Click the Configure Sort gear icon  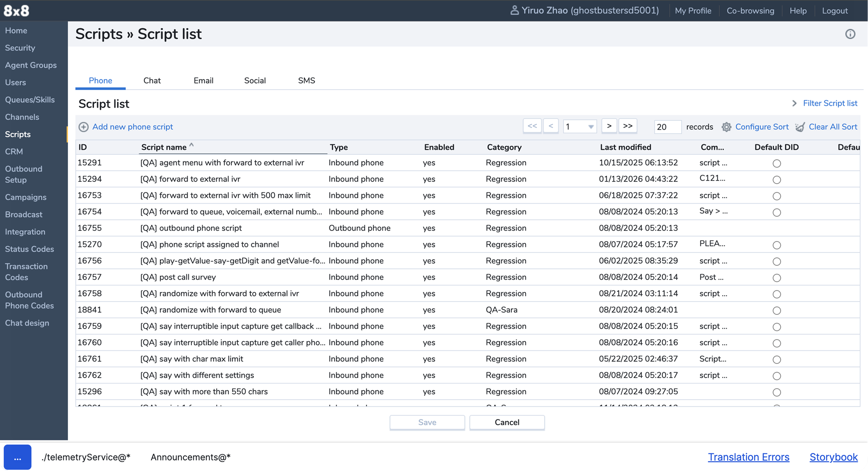(726, 127)
